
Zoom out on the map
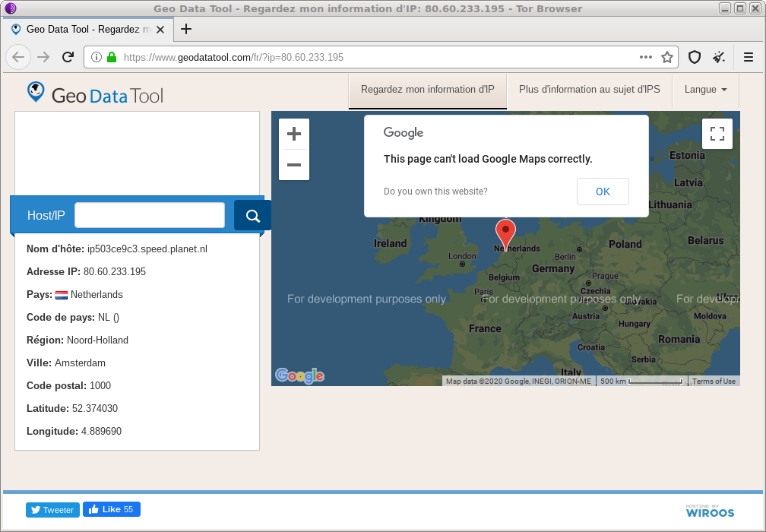[294, 165]
